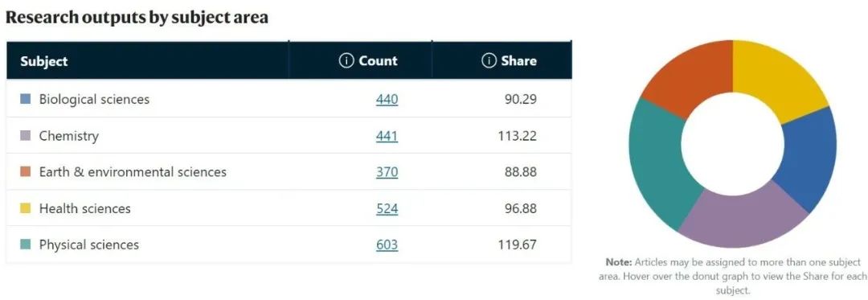Image resolution: width=868 pixels, height=300 pixels.
Task: Open the Biological sciences count link 440
Action: point(387,100)
